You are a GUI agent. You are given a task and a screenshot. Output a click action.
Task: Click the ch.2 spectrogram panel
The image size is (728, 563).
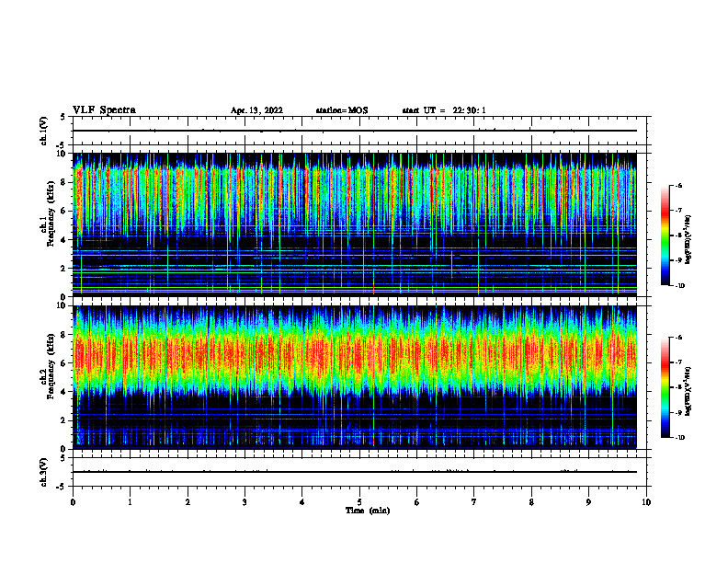click(x=355, y=377)
